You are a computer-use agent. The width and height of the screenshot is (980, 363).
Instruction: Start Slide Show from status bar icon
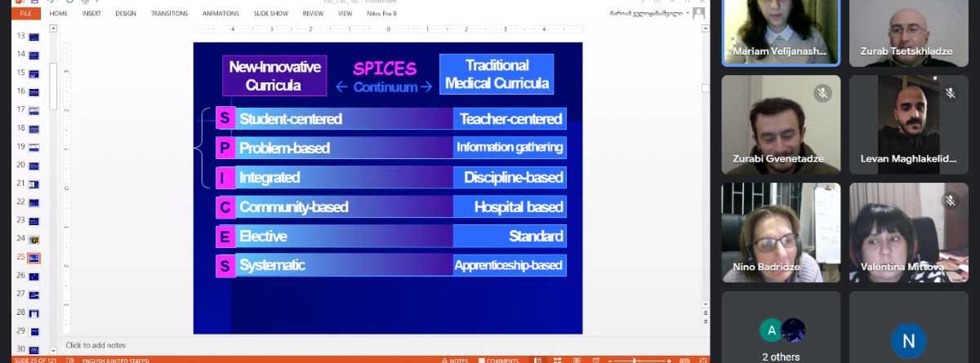[x=595, y=360]
